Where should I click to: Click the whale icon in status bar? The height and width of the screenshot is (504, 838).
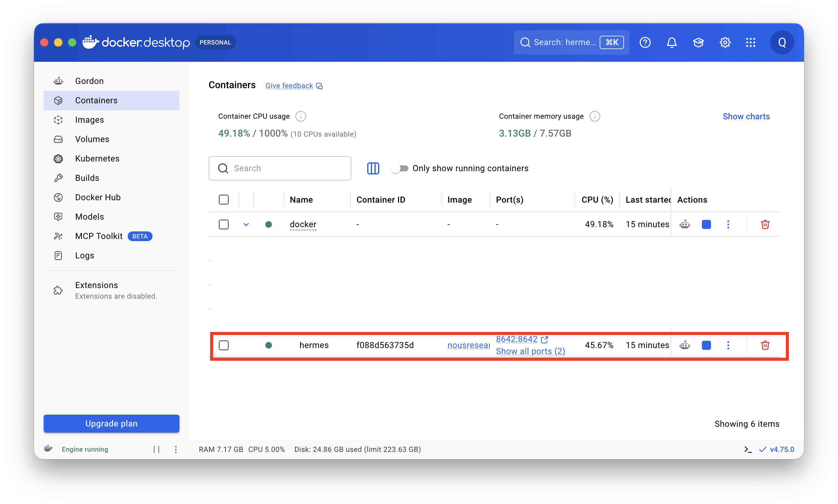coord(48,448)
